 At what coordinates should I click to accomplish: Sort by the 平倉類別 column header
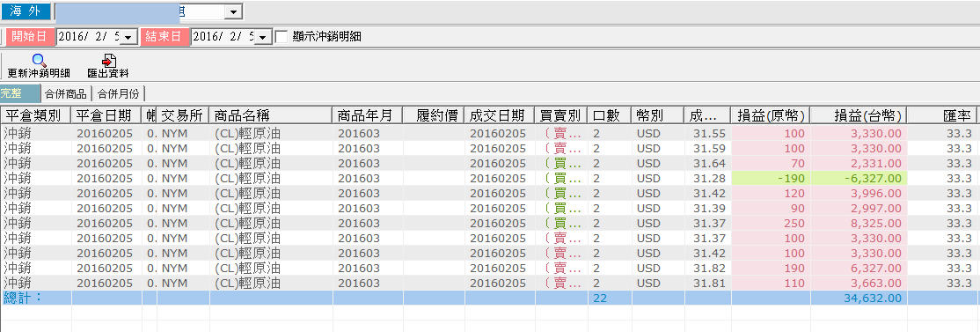(x=35, y=115)
